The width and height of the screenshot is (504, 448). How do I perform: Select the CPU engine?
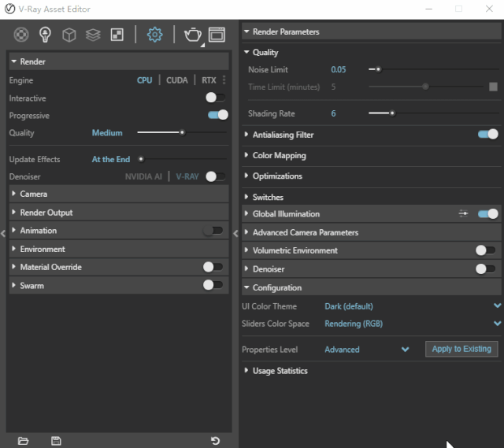click(145, 80)
